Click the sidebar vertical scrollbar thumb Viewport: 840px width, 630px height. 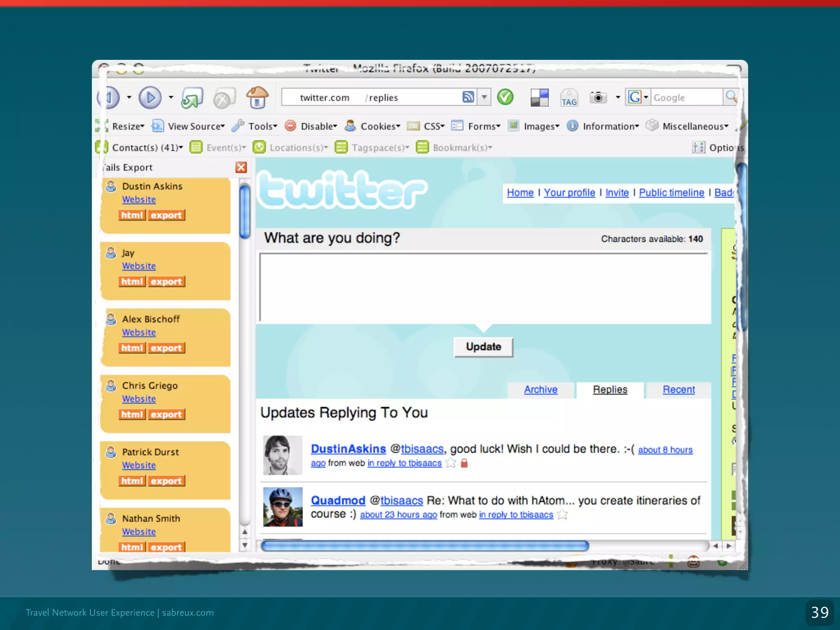[x=245, y=211]
